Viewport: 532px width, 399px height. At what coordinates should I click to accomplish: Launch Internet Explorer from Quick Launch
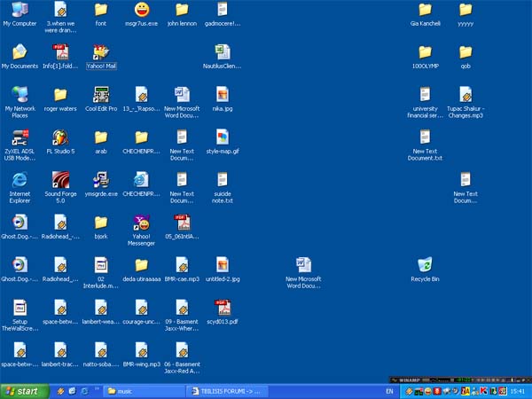tap(84, 391)
